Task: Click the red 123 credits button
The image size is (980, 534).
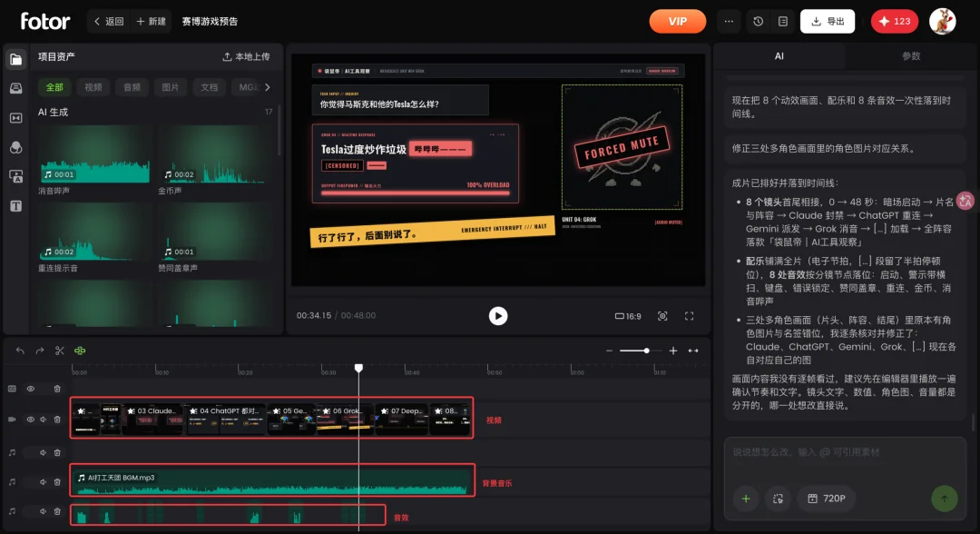Action: 895,21
